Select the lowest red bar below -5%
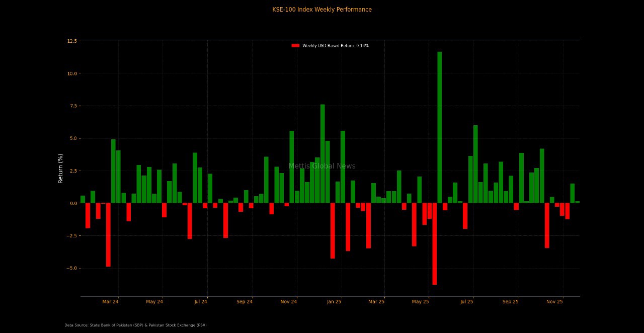Viewport: 644px width, 333px height. (x=434, y=244)
